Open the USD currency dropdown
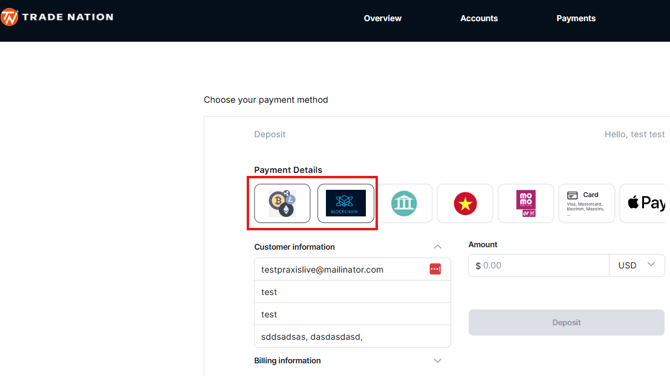670x376 pixels. [x=637, y=265]
